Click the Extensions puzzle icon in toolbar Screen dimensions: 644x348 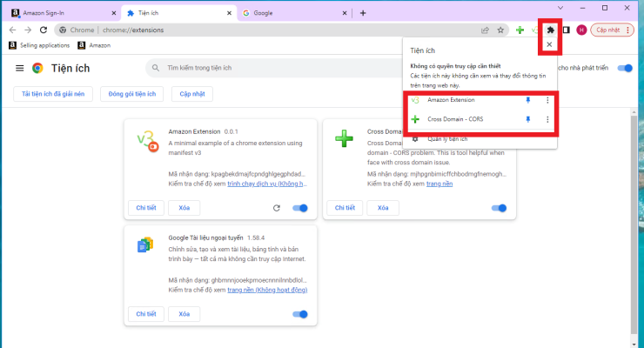tap(550, 30)
